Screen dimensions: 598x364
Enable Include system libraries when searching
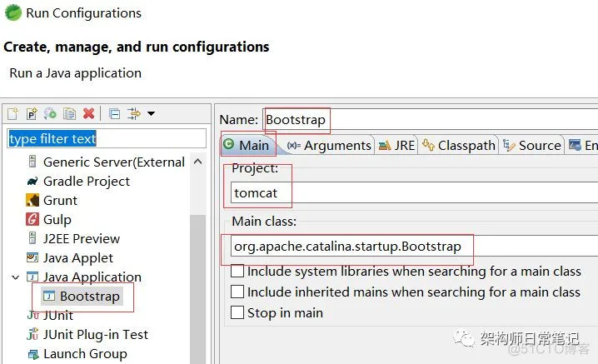click(x=237, y=272)
